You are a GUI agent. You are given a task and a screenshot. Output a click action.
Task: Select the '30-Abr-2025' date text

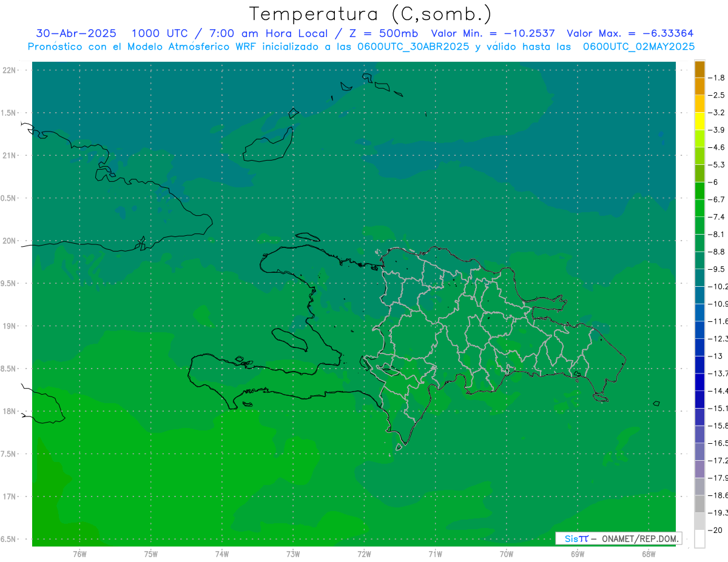click(76, 33)
